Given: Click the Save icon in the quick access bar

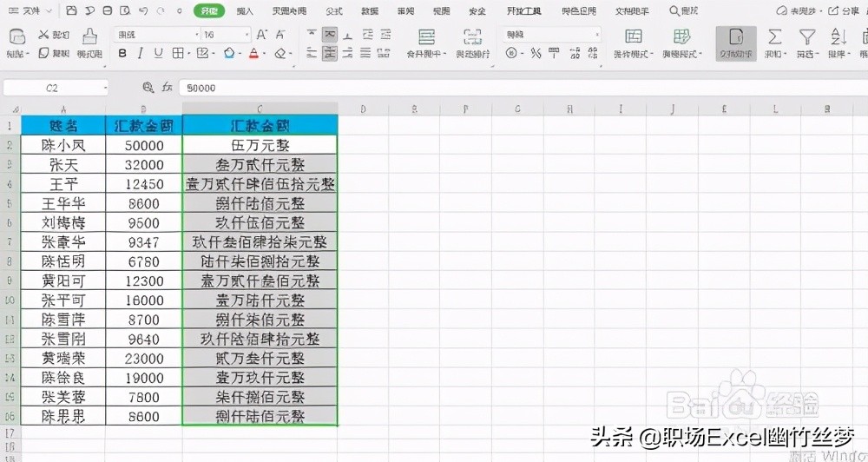Looking at the screenshot, I should pos(71,10).
